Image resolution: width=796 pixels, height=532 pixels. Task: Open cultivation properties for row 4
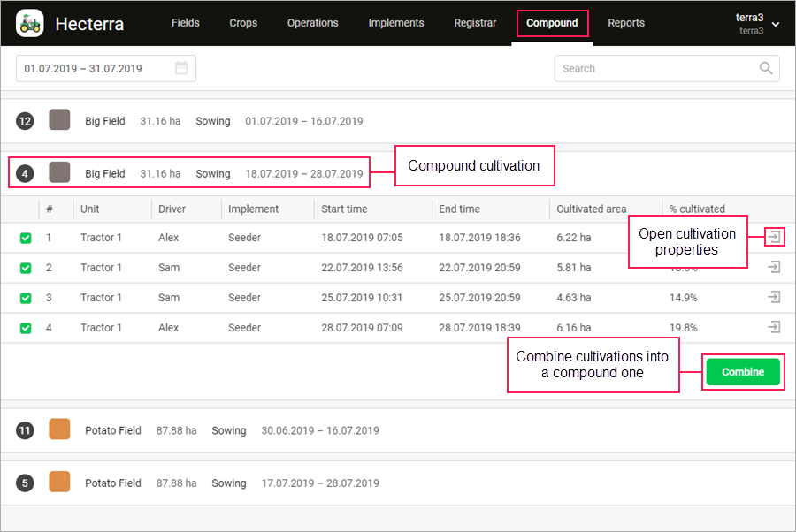774,327
